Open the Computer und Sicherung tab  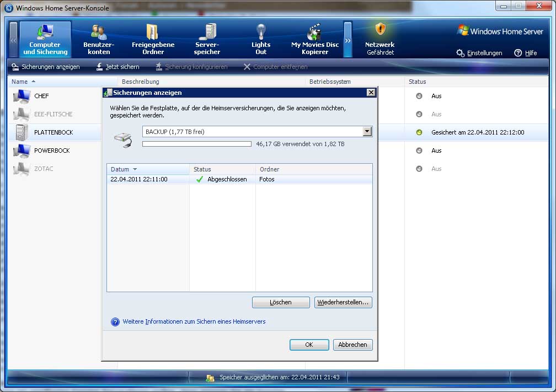(x=45, y=39)
